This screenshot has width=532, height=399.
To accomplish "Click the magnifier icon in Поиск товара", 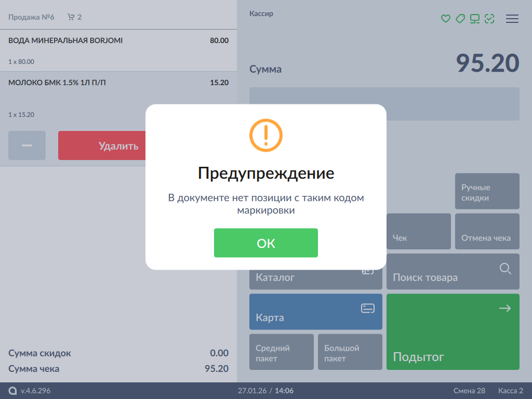I will point(505,269).
